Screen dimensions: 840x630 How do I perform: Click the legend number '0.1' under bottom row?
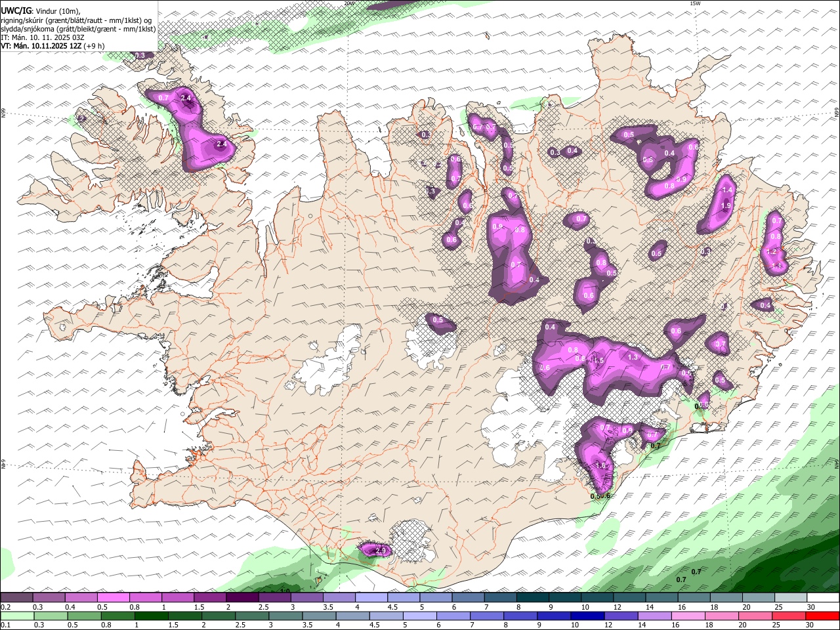coord(5,625)
